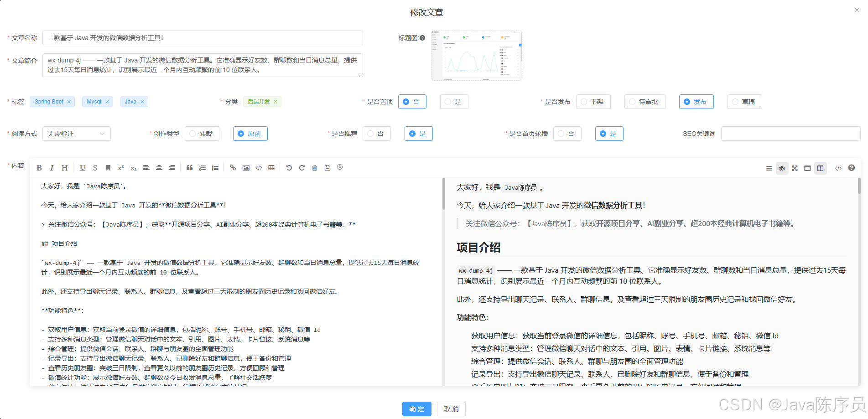
Task: Open the 阅读方式 dropdown
Action: click(77, 134)
